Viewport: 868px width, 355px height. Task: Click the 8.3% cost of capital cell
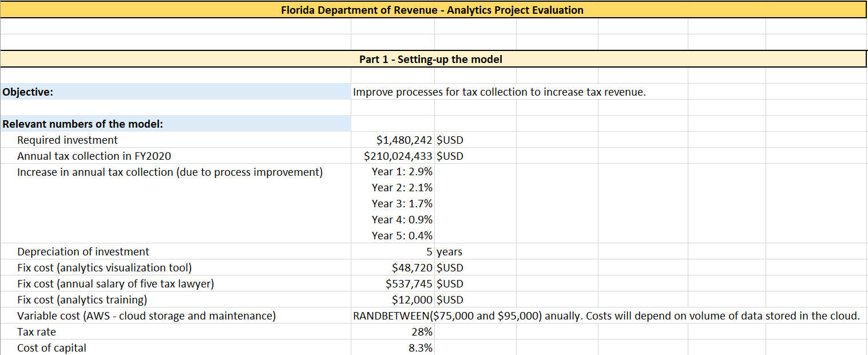click(x=420, y=348)
